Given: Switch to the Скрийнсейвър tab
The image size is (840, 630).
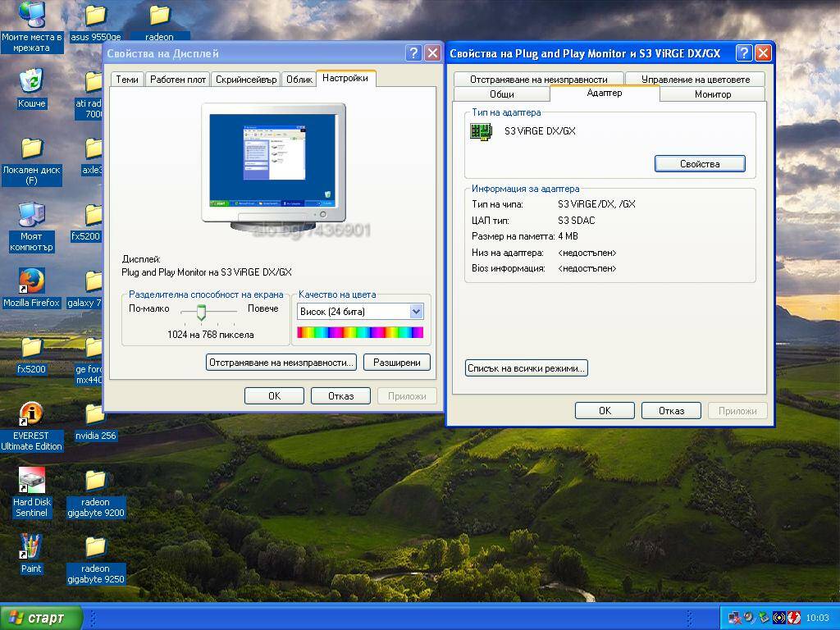Looking at the screenshot, I should coord(246,80).
